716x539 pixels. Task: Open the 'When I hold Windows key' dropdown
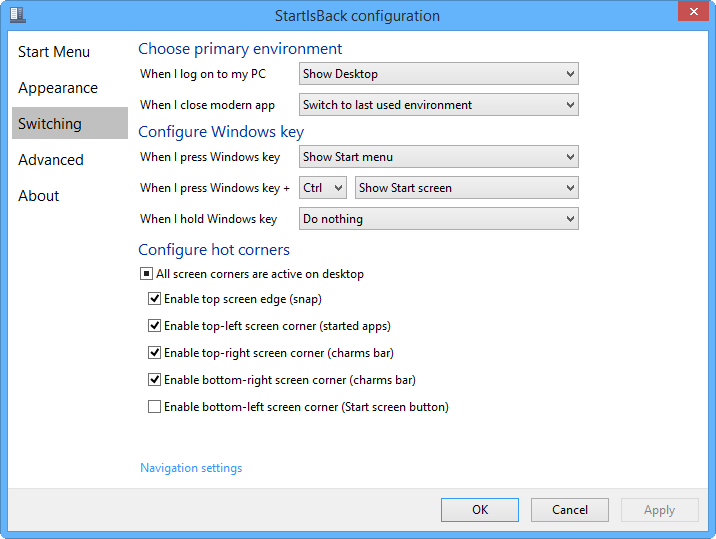click(438, 219)
